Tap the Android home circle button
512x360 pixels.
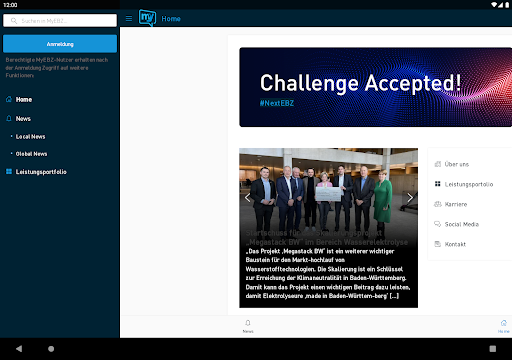(x=51, y=349)
